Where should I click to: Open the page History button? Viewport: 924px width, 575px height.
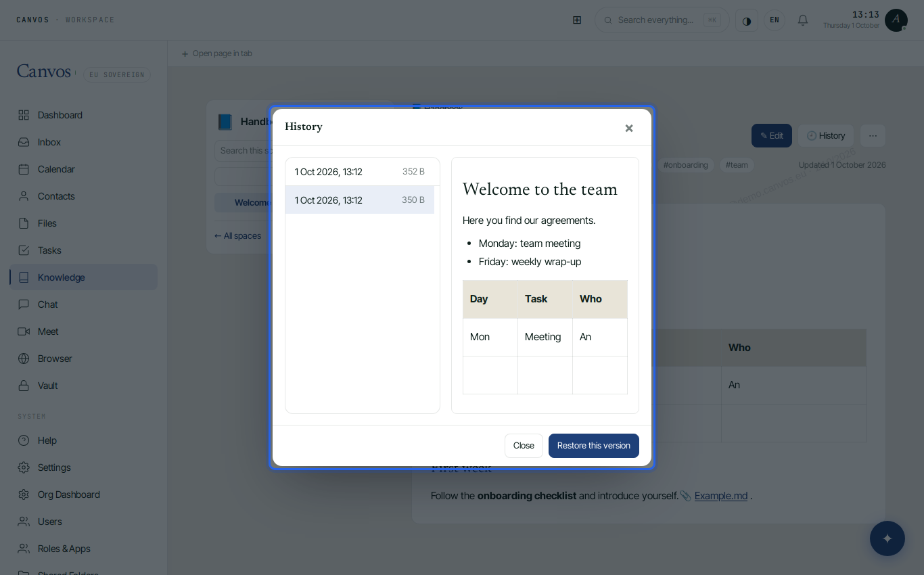pyautogui.click(x=826, y=135)
